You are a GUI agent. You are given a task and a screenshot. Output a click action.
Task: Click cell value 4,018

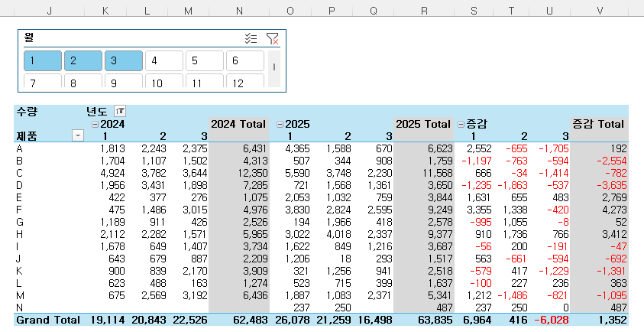pos(339,234)
